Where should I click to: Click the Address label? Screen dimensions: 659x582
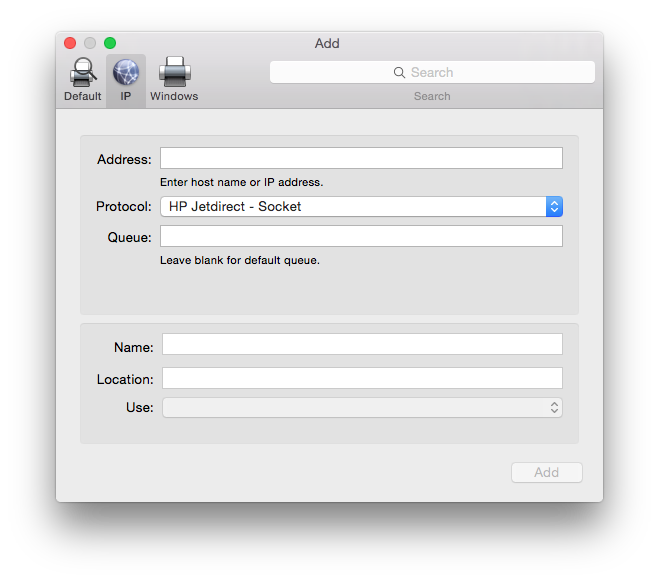pos(124,160)
